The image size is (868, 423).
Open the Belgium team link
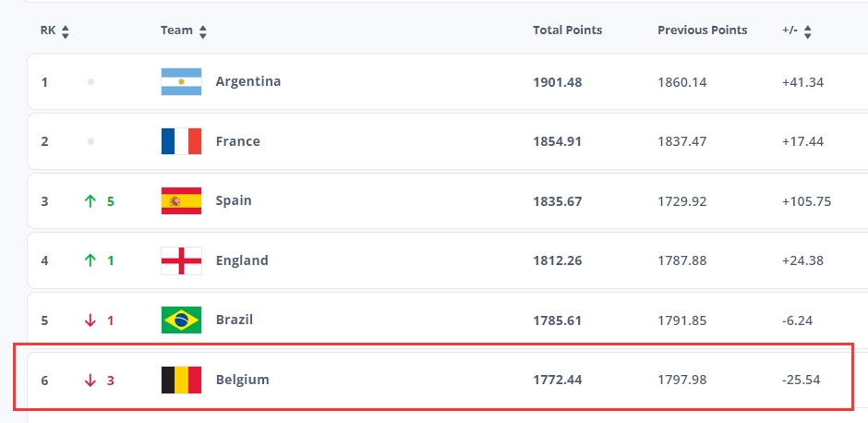243,380
